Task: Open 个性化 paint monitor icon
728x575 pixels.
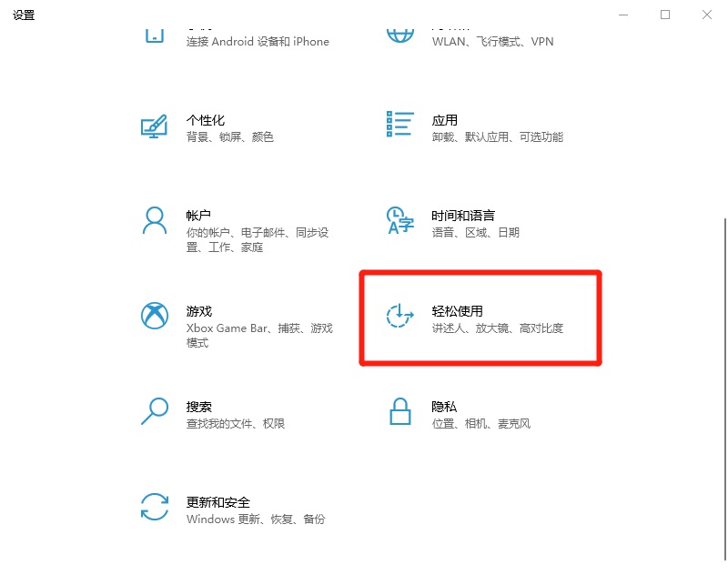Action: point(154,126)
